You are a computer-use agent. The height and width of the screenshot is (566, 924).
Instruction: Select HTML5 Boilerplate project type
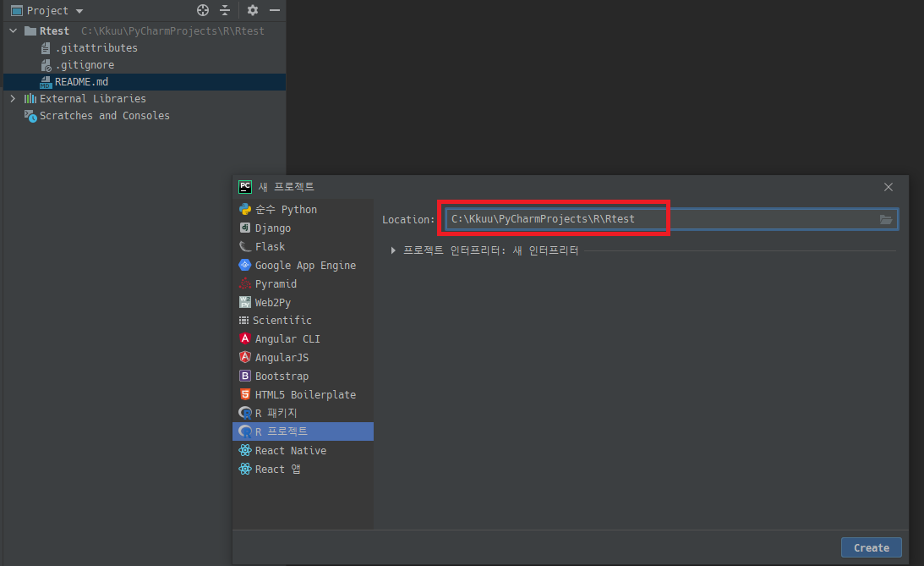coord(303,394)
